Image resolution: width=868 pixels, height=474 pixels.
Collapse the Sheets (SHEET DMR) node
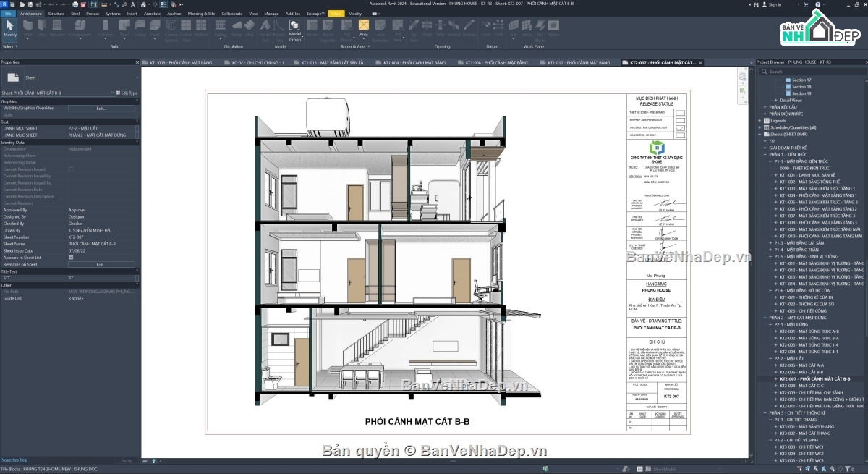(759, 134)
